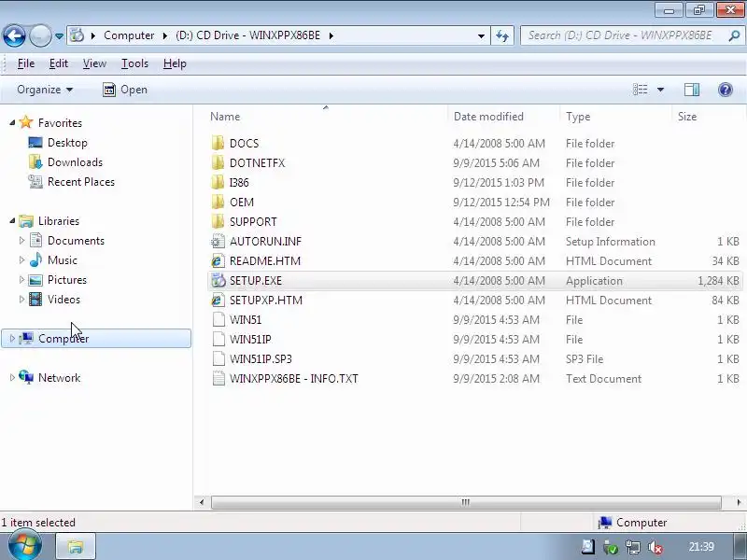Viewport: 747px width, 560px height.
Task: Open the File menu
Action: pos(26,63)
